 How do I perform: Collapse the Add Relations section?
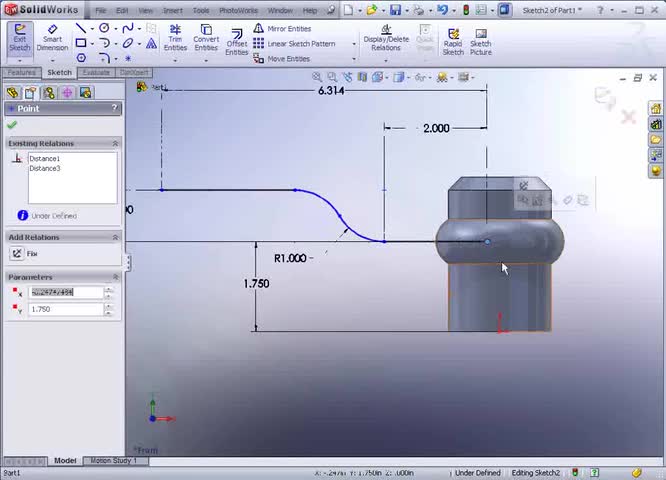tap(115, 237)
